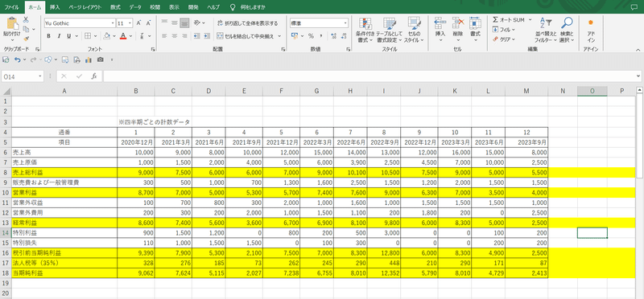
Task: Toggle Underline formatting
Action: tap(68, 36)
